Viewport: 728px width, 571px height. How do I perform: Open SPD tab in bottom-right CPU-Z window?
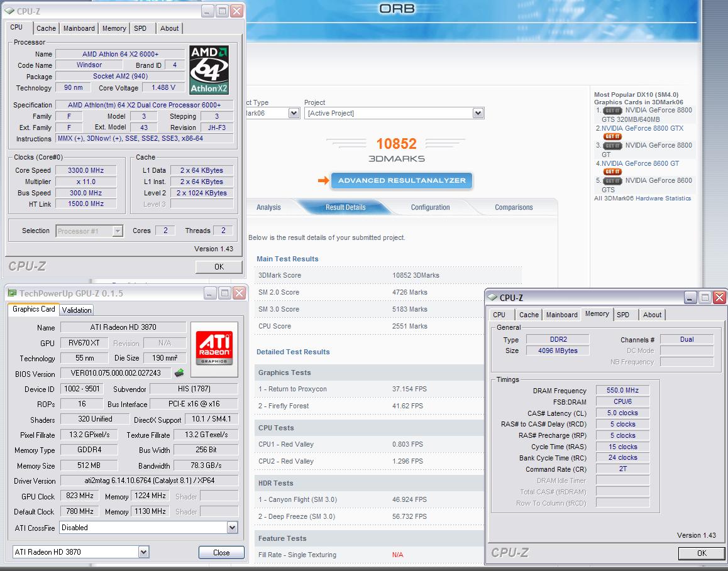point(623,315)
